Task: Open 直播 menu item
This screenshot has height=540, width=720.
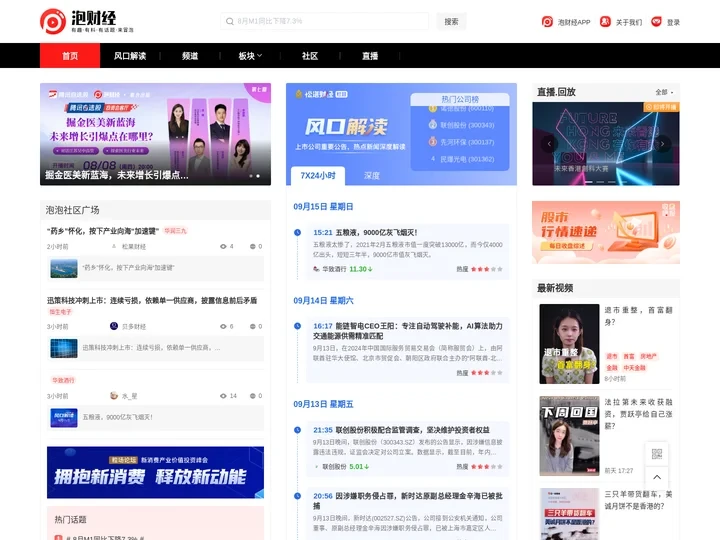Action: (x=370, y=56)
